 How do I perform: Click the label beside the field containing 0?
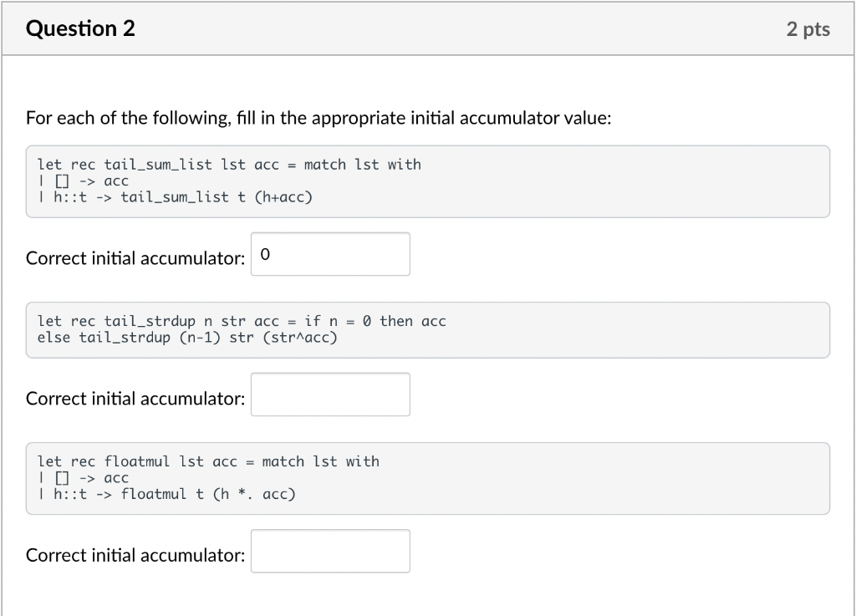(x=135, y=258)
